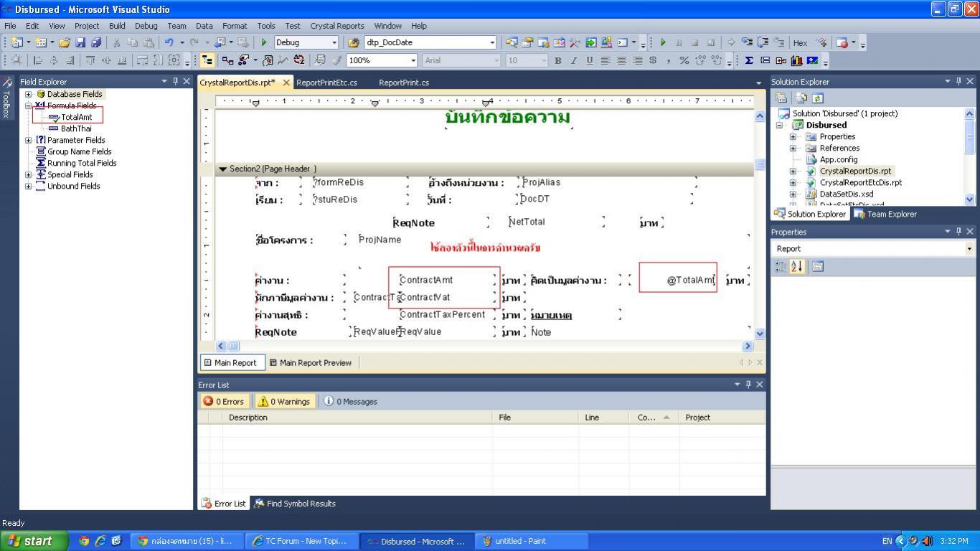Click the Save disk icon
980x551 pixels.
click(80, 43)
